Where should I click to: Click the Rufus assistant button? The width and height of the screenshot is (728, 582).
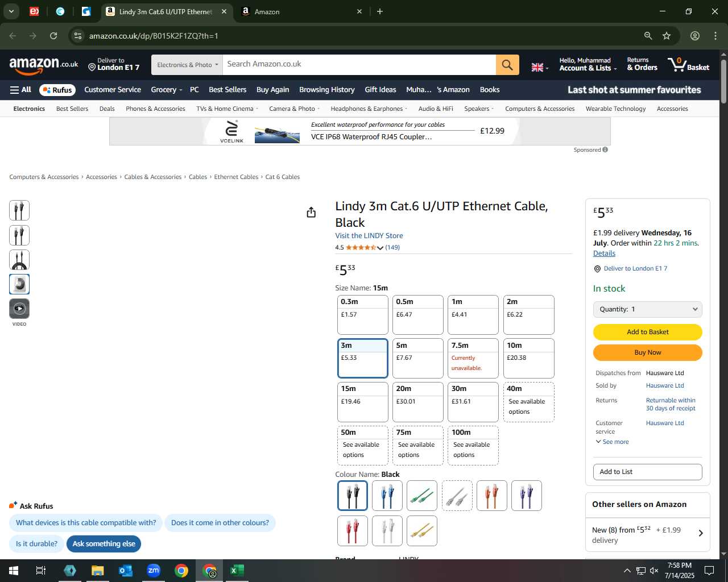[x=57, y=90]
